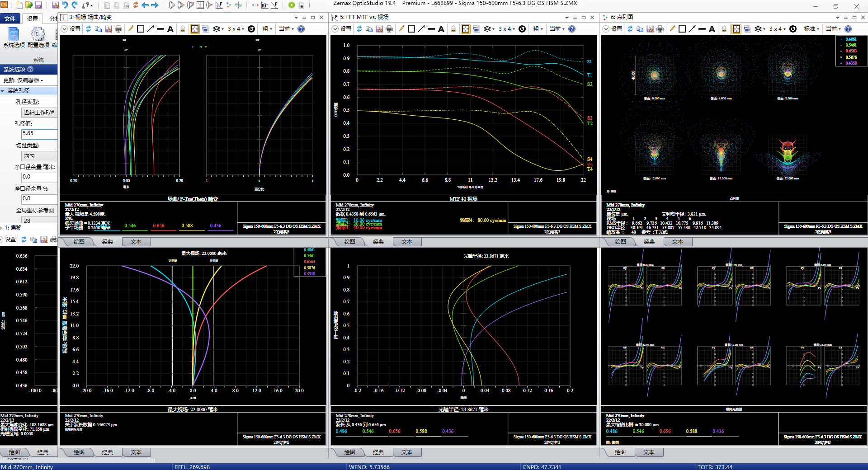Open the 3 x 4 grid dropdown in 点列图
868x470 pixels.
pyautogui.click(x=778, y=29)
